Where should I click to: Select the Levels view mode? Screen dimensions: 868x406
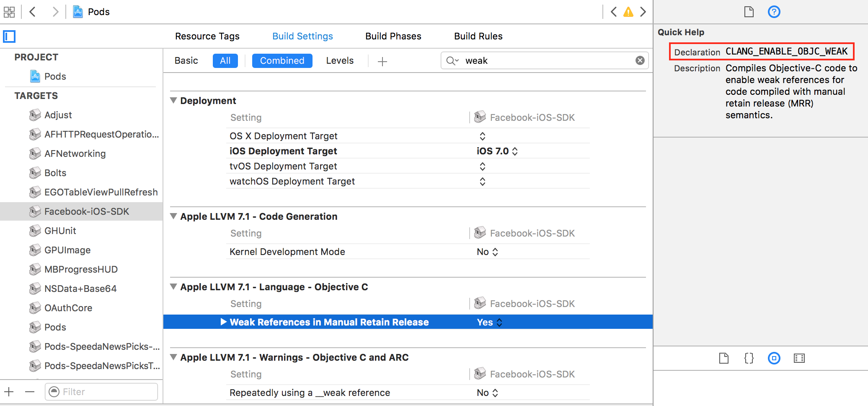(x=340, y=60)
